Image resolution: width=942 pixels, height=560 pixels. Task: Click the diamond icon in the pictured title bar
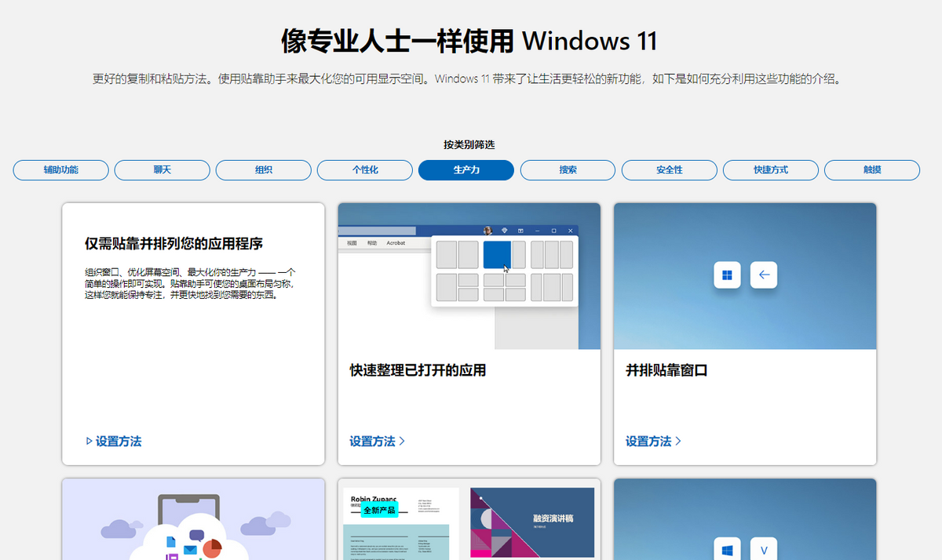tap(505, 231)
